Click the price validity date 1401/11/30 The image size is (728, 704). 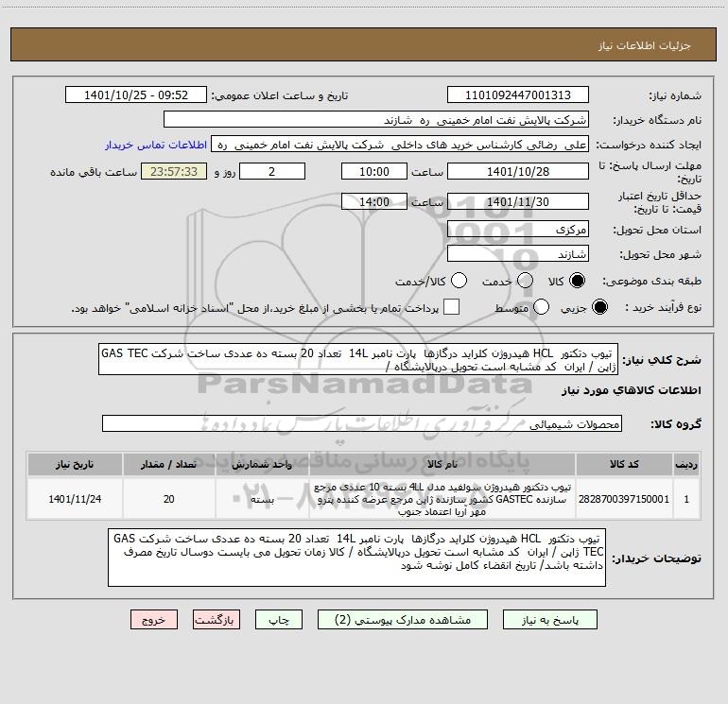[x=518, y=201]
